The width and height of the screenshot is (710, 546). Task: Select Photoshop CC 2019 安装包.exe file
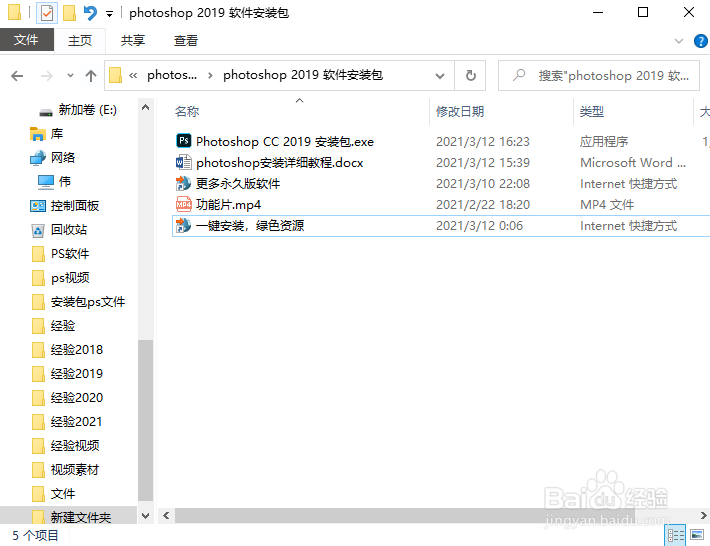coord(284,142)
